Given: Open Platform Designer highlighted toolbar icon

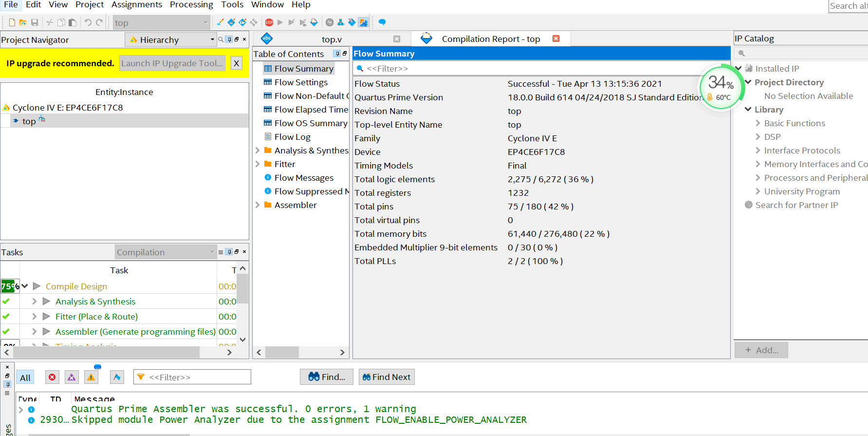Looking at the screenshot, I should [x=363, y=22].
